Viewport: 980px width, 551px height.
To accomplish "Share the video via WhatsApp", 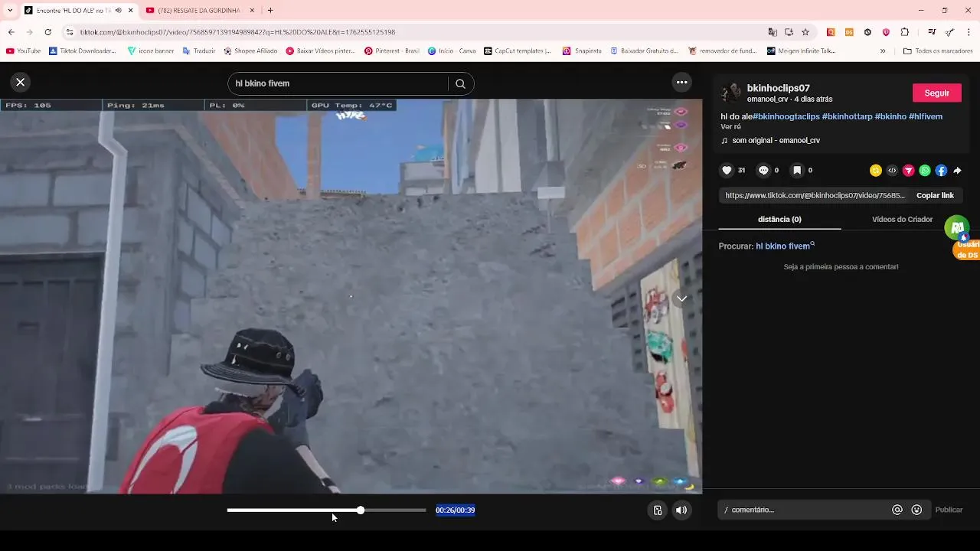I will tap(925, 171).
